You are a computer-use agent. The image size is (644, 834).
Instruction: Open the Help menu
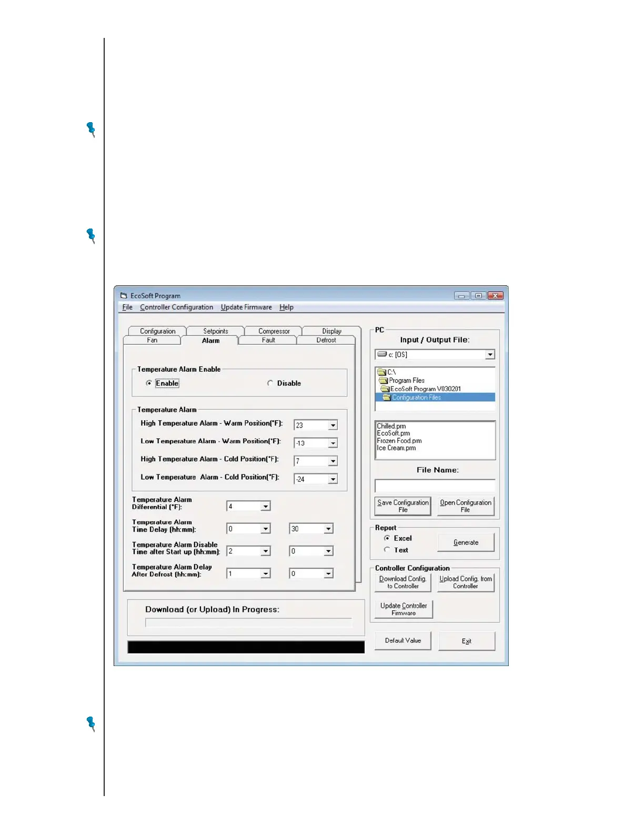coord(286,307)
